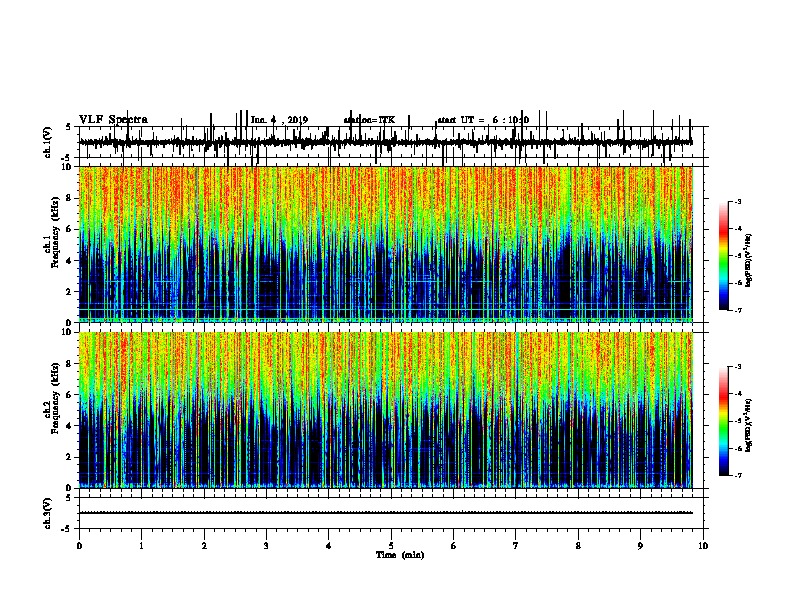792x612 pixels.
Task: Click the "ch.1(V)" waveform axis label
Action: tap(48, 141)
